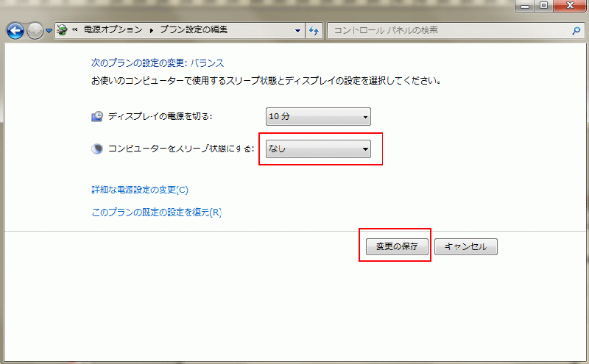
Task: Click the double chevron in address bar
Action: (75, 31)
